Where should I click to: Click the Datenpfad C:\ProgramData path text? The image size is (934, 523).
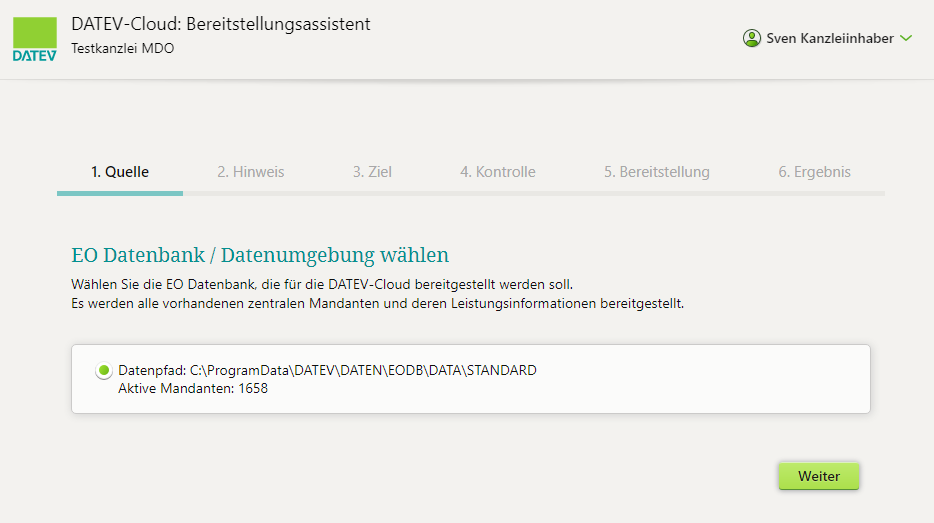point(327,370)
